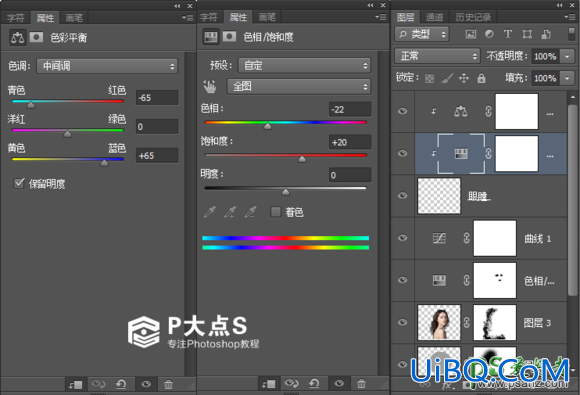Open the layer opacity arrow button
This screenshot has width=580, height=395.
[567, 56]
